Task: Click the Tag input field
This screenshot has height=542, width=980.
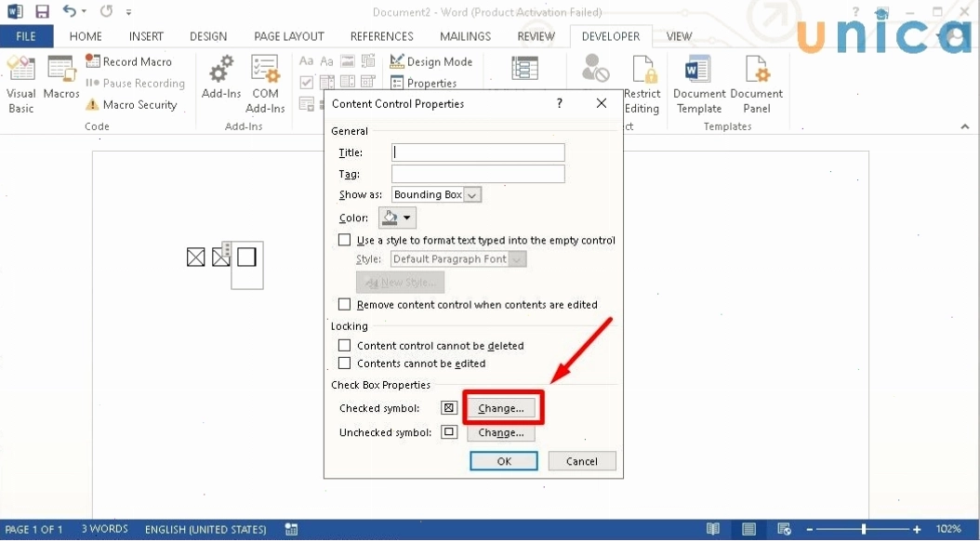Action: coord(478,174)
